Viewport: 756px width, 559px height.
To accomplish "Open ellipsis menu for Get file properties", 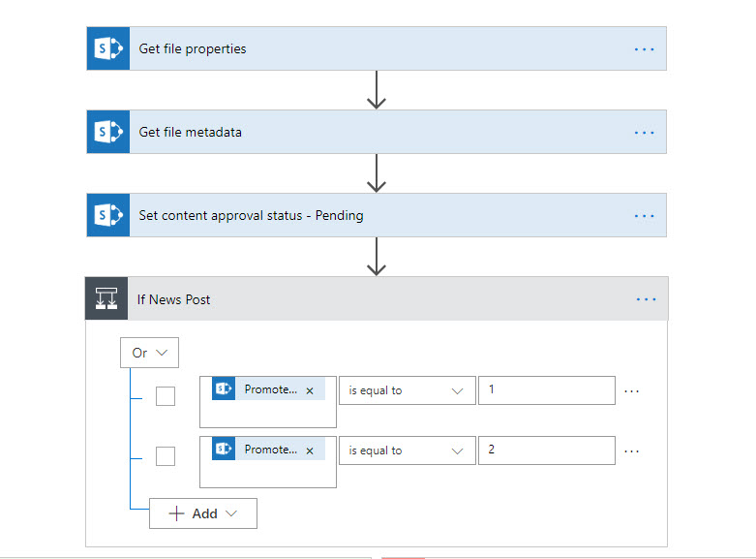I will click(x=644, y=49).
